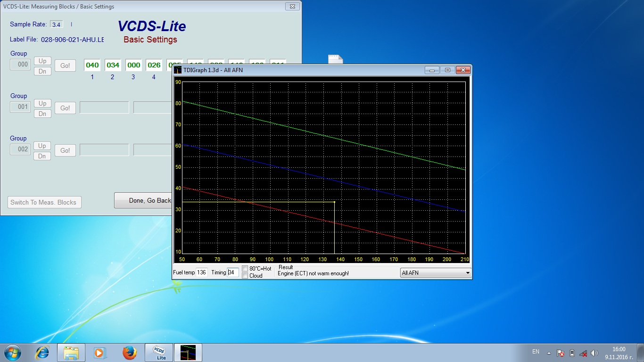Open VCDS-Lite from the taskbar
This screenshot has width=644, height=362.
[x=158, y=353]
